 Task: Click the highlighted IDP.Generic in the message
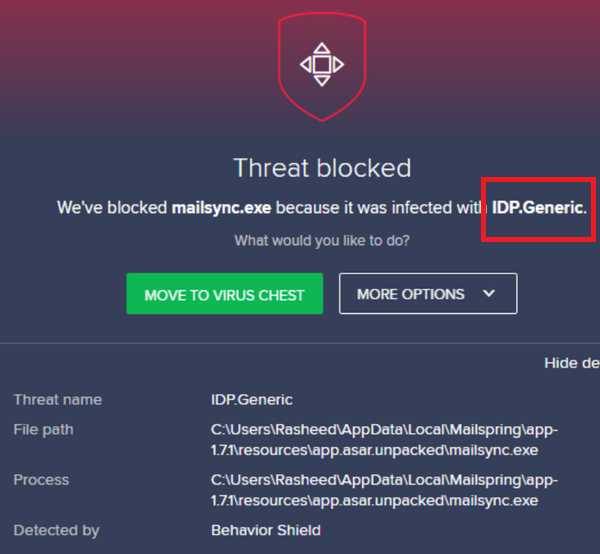(x=537, y=208)
